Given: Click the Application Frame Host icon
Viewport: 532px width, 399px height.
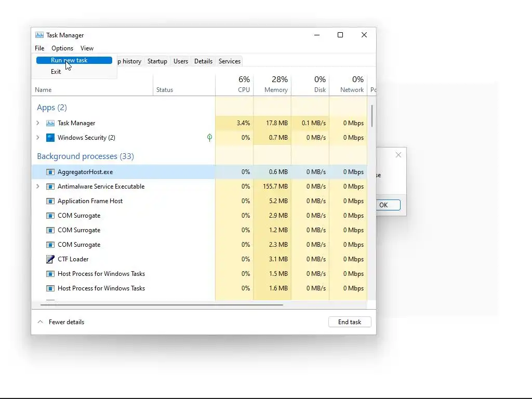Looking at the screenshot, I should pyautogui.click(x=50, y=201).
